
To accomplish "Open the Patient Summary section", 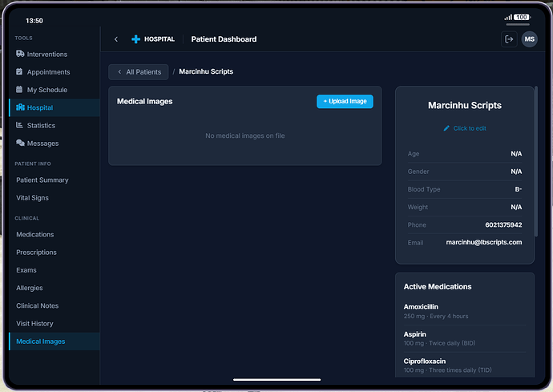I will (x=42, y=180).
